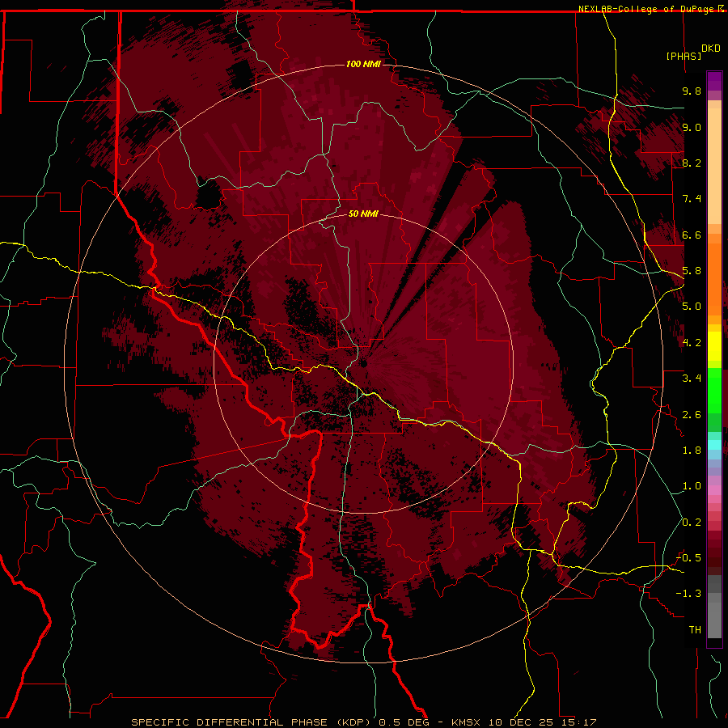Click the 9.8 scale value

pos(692,91)
